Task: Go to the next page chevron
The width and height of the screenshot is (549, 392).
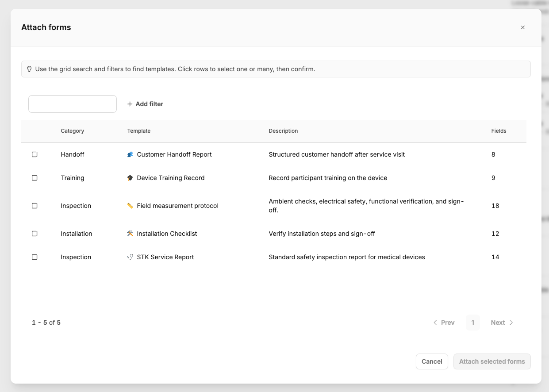Action: [511, 323]
